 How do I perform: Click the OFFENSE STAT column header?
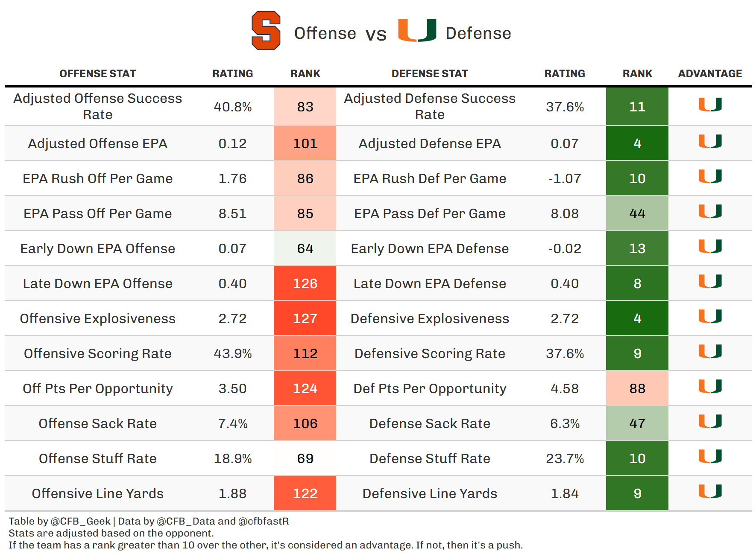(x=97, y=74)
